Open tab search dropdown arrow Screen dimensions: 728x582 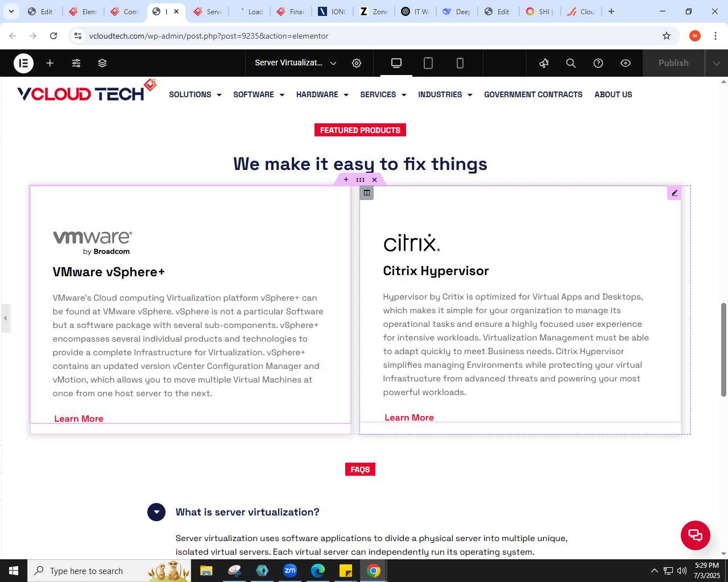click(x=11, y=11)
